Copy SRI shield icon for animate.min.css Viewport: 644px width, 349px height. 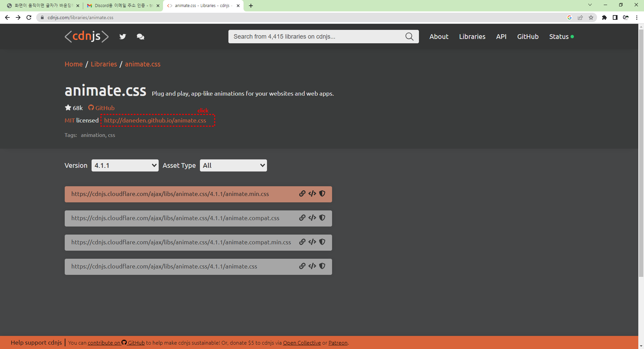322,194
